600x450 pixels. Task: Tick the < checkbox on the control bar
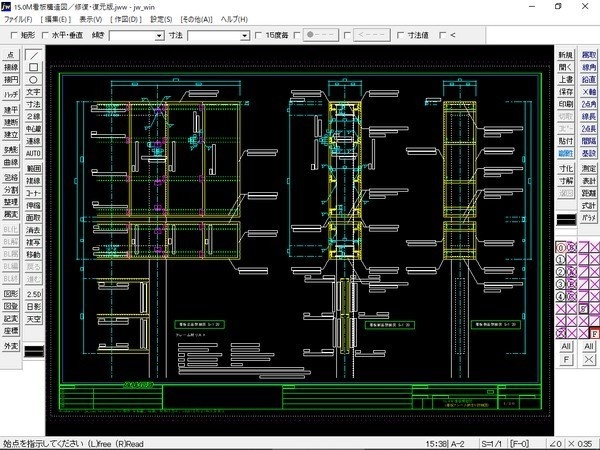click(443, 35)
